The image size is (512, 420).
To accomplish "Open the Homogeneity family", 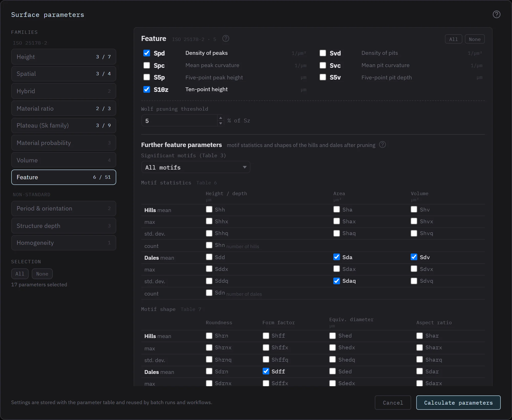I will 63,243.
